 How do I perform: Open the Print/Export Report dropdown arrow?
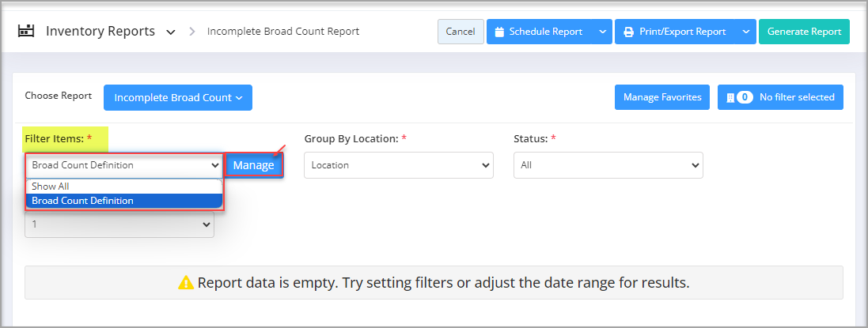coord(745,32)
